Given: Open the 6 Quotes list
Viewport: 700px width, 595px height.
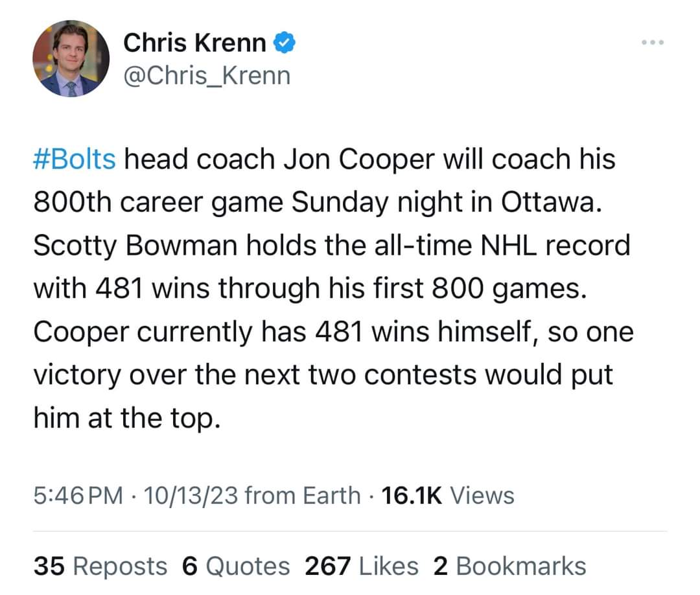Looking at the screenshot, I should click(236, 566).
